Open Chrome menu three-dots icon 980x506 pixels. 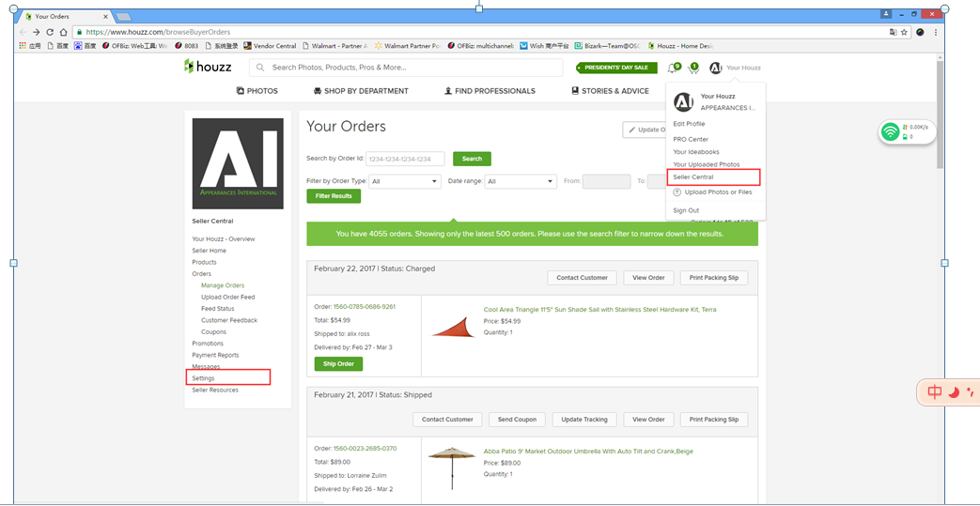click(936, 32)
